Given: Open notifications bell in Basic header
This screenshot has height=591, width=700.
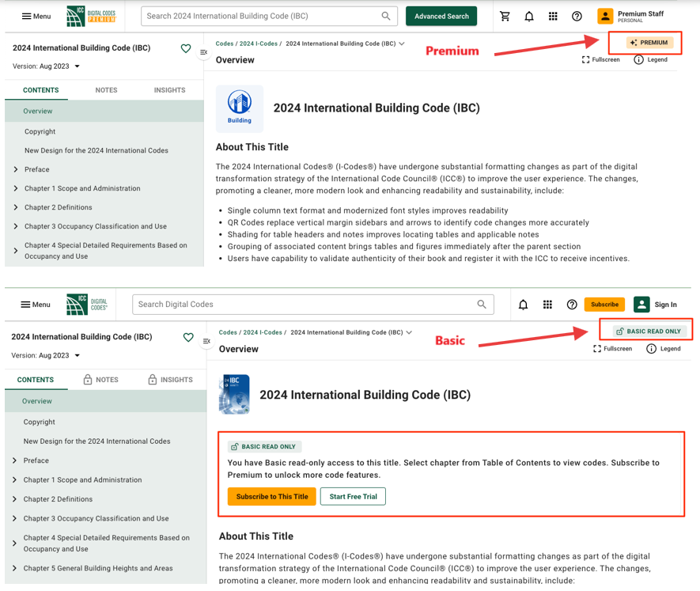Looking at the screenshot, I should pyautogui.click(x=523, y=305).
